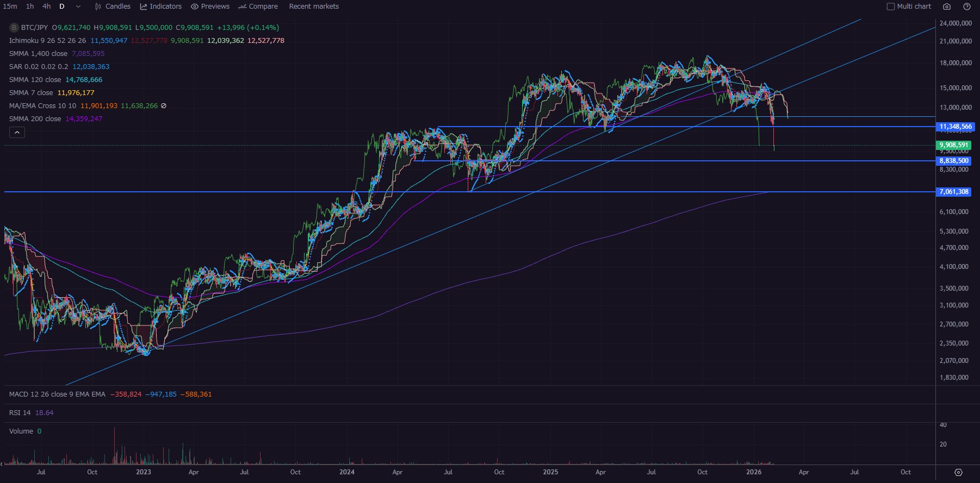The height and width of the screenshot is (483, 980).
Task: Switch to the 15m timeframe
Action: [x=10, y=7]
